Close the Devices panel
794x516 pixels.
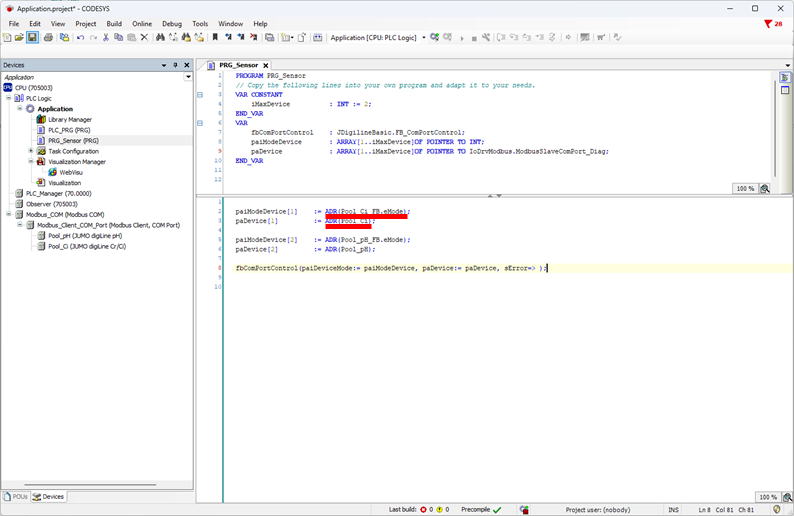(x=187, y=65)
